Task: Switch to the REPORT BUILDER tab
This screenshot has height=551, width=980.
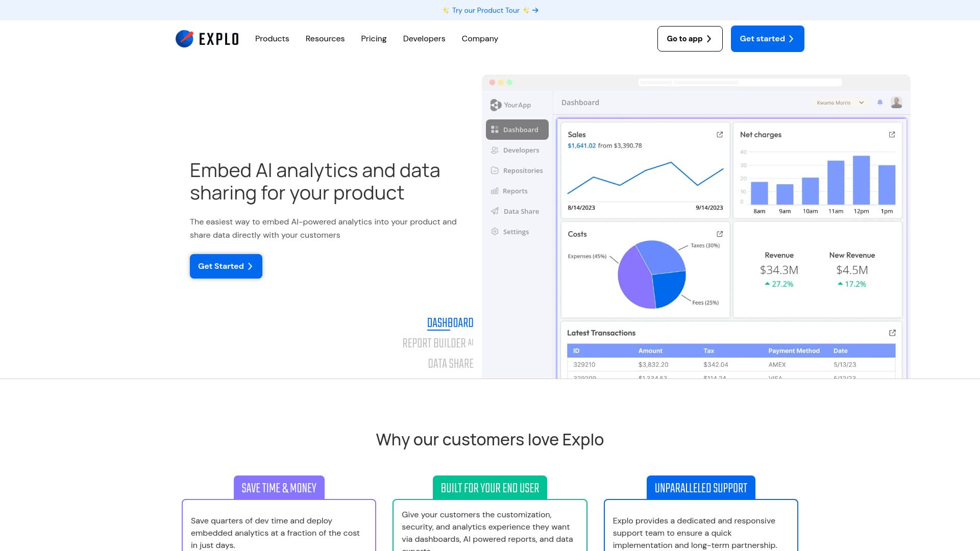Action: point(437,343)
